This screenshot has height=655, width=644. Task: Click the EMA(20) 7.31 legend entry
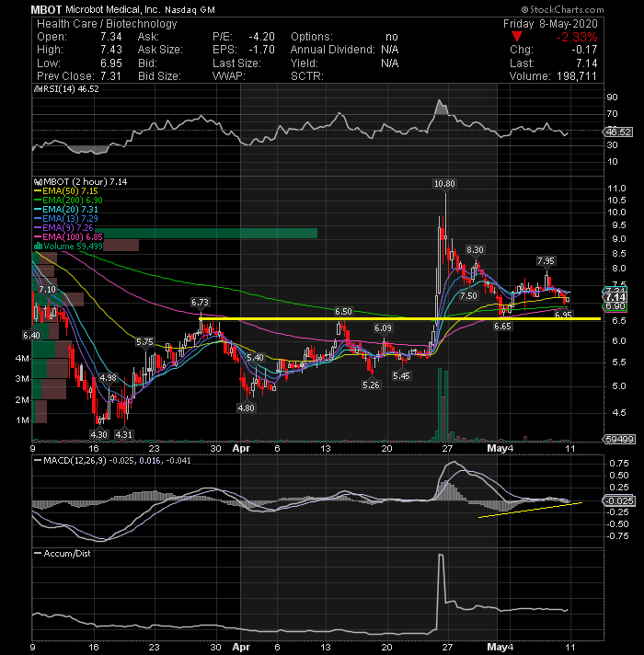[66, 210]
